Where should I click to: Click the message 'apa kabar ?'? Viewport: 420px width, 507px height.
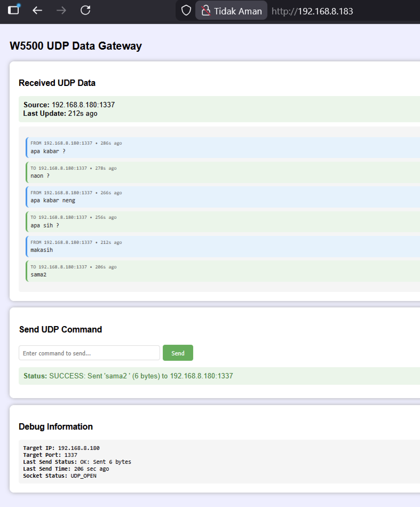pyautogui.click(x=48, y=151)
